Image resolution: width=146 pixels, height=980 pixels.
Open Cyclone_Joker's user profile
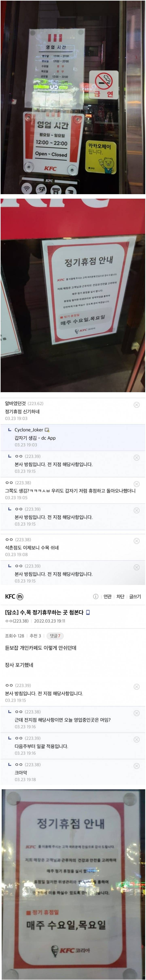coord(29,430)
